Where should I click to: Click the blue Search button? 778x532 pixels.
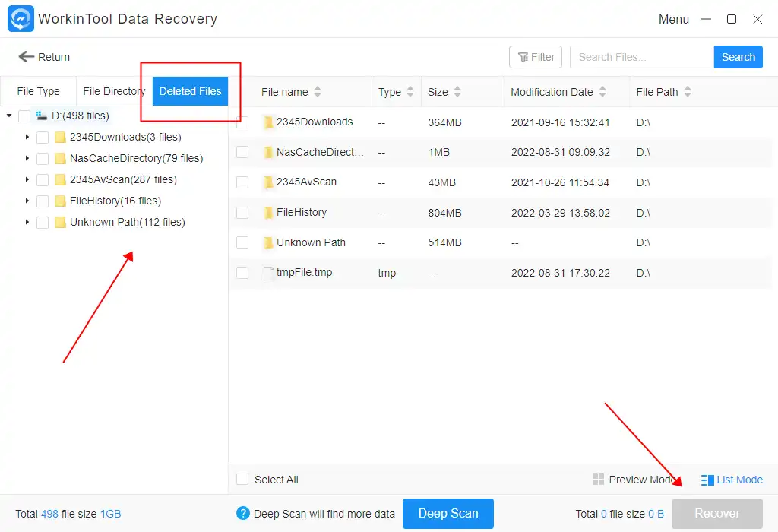[738, 57]
